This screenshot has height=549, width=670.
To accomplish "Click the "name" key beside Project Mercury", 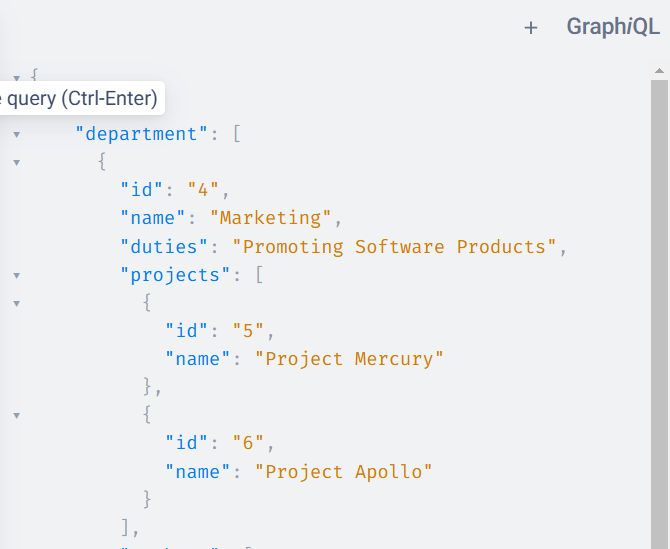I will pyautogui.click(x=198, y=359).
